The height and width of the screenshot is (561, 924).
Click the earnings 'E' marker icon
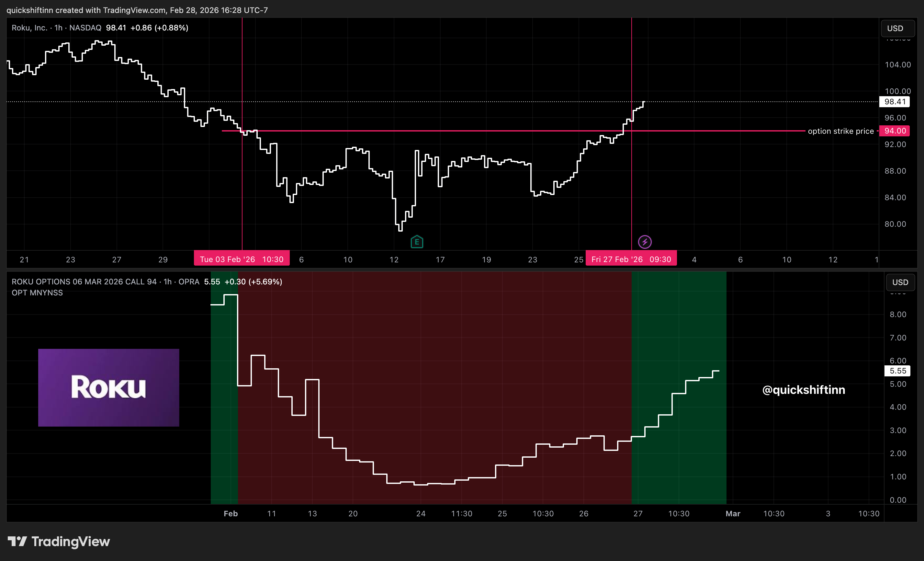417,242
